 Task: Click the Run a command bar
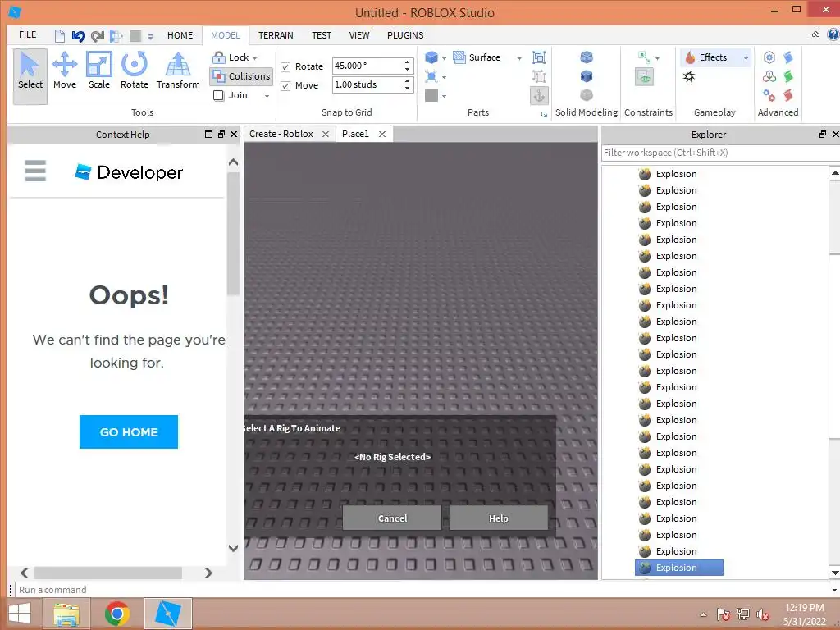pyautogui.click(x=423, y=590)
